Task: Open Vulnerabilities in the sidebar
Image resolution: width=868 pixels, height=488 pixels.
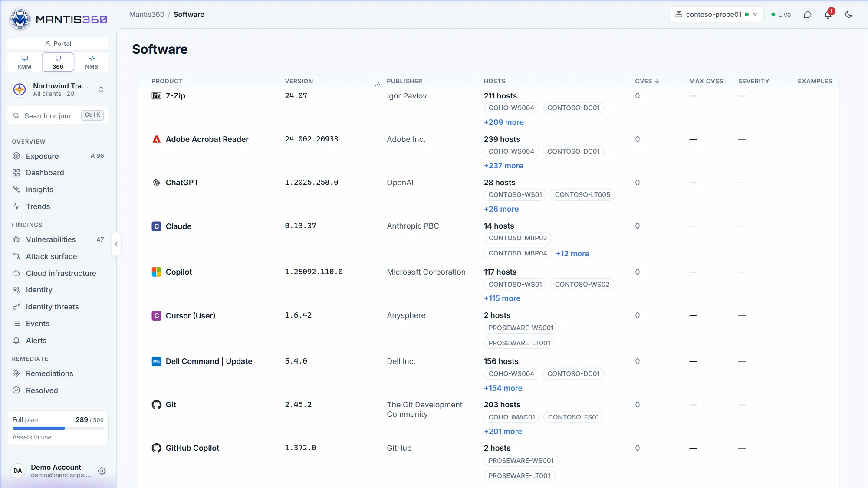Action: [x=58, y=239]
